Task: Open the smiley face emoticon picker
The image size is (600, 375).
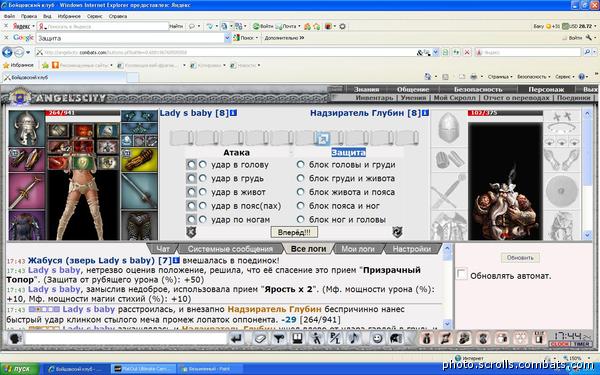Action: coord(377,338)
